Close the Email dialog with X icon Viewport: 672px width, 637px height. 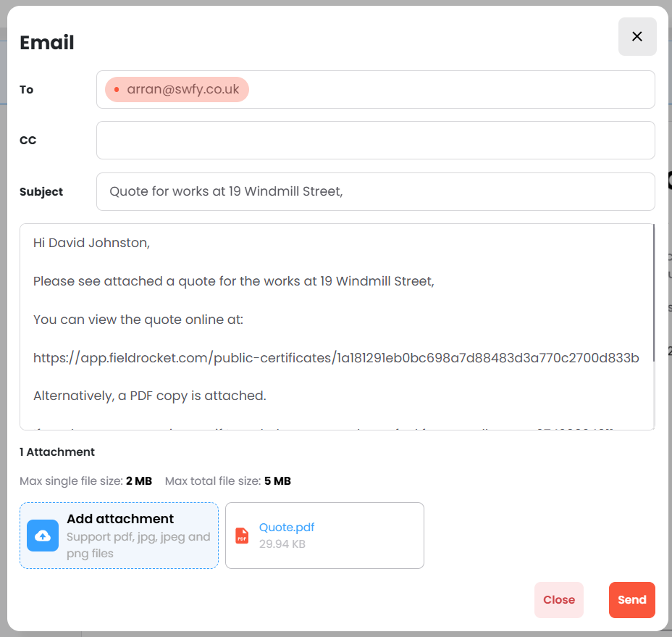point(637,36)
